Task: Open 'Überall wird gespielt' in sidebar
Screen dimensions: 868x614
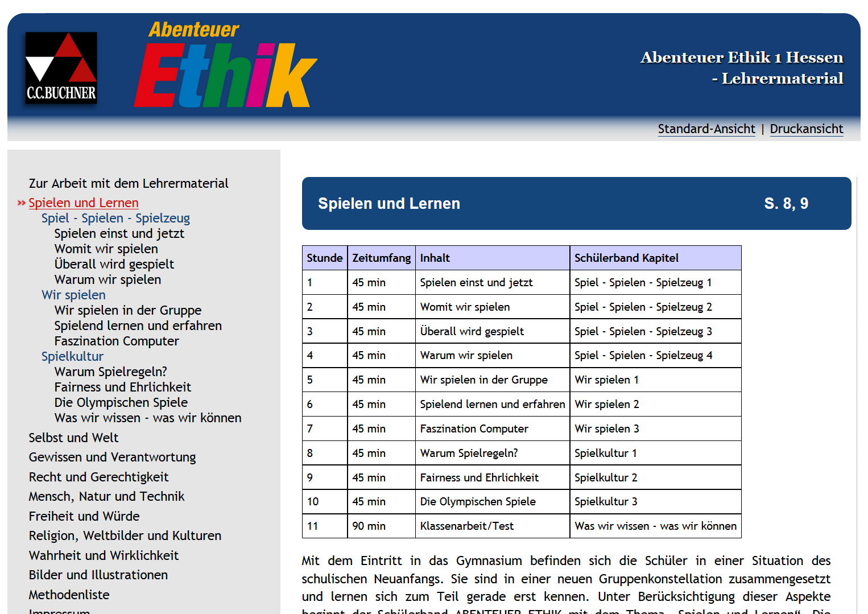Action: [x=114, y=264]
